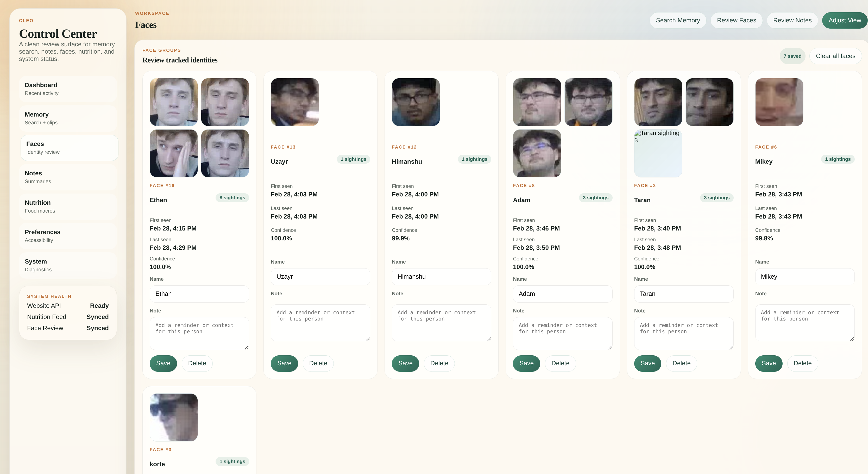The image size is (868, 474).
Task: Click resize handle of Taran's note box
Action: (x=731, y=347)
